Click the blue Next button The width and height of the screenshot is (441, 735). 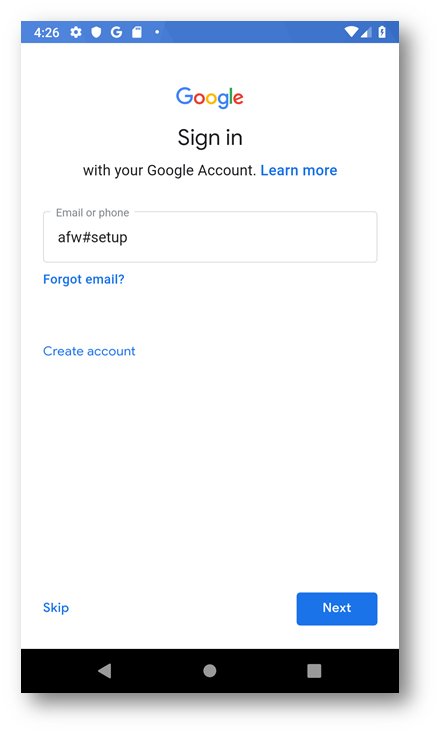click(x=336, y=608)
